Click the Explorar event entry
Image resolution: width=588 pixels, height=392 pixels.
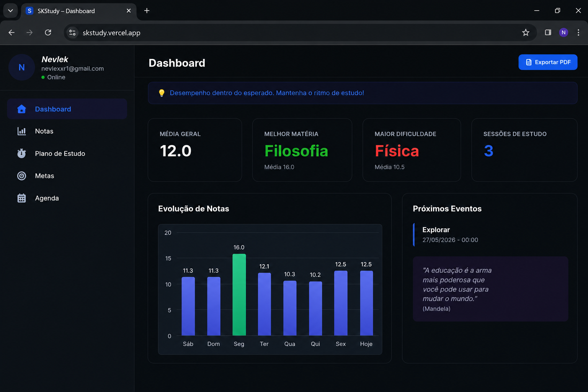[491, 234]
